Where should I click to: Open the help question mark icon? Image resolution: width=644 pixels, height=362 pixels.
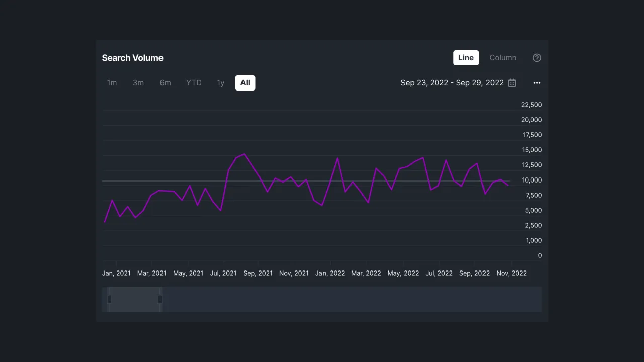click(537, 58)
